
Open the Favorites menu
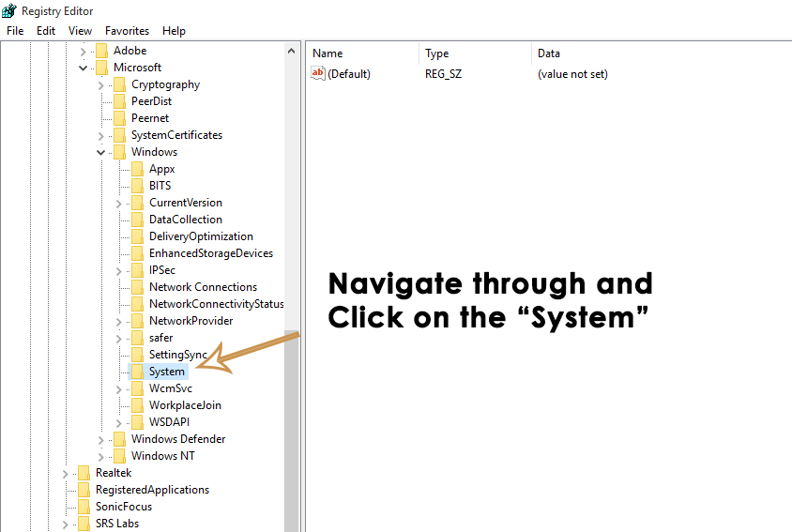[x=128, y=31]
